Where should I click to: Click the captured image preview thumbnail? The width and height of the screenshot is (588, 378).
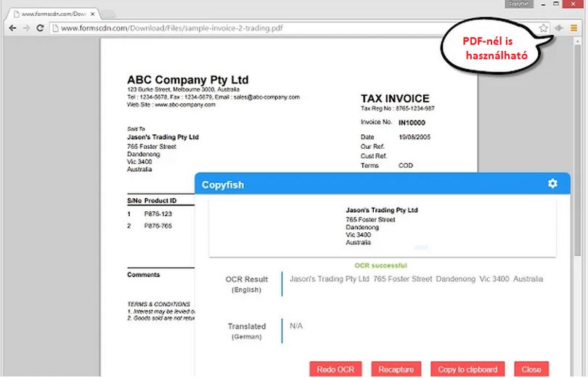click(x=383, y=228)
